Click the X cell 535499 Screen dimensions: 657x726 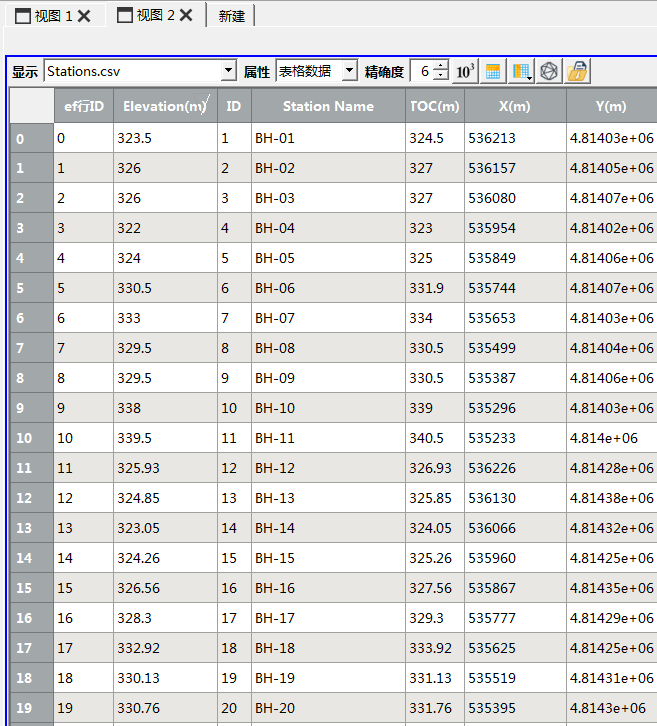pos(515,348)
